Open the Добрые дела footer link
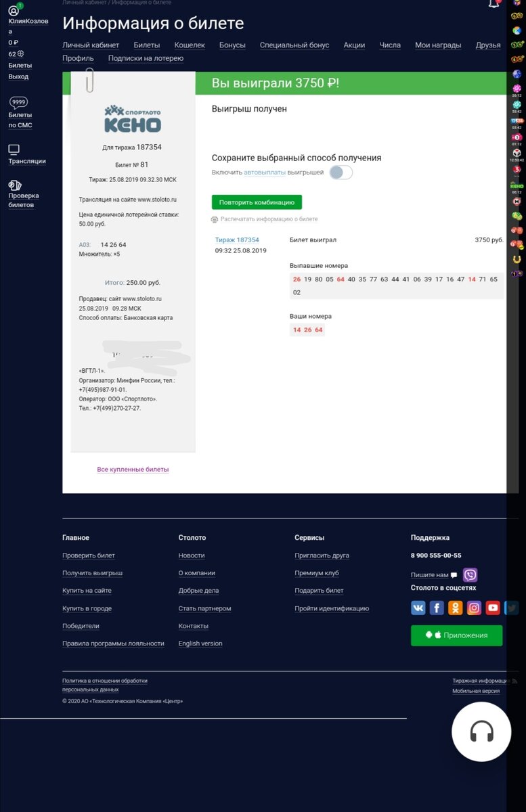This screenshot has height=812, width=526. 198,591
